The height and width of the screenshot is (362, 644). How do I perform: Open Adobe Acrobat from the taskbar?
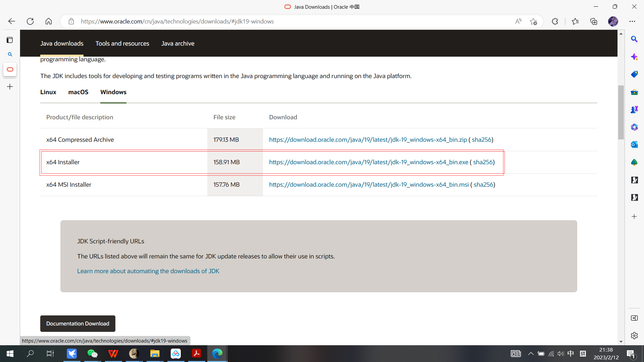tap(196, 354)
